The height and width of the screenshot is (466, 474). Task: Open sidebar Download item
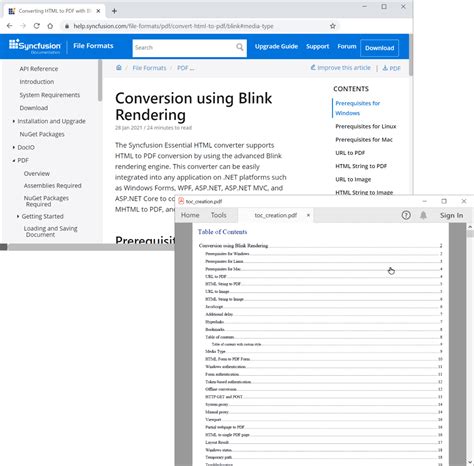(x=34, y=108)
